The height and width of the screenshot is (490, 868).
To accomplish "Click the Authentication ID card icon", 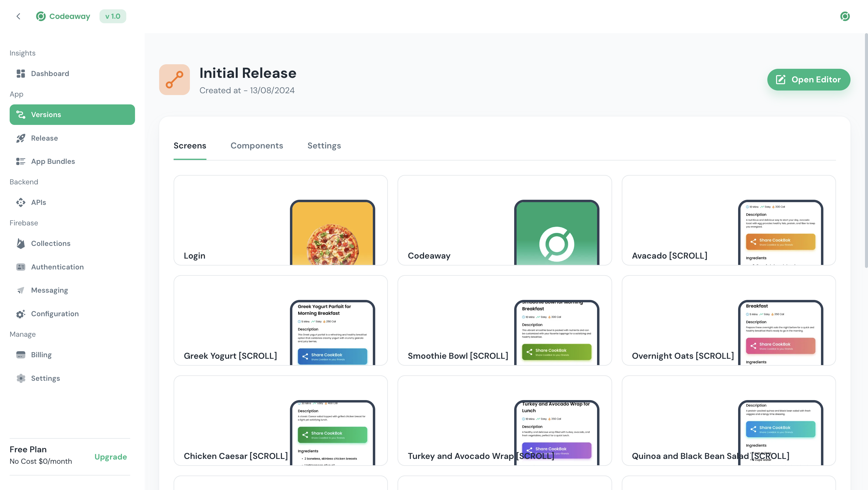I will (x=20, y=267).
